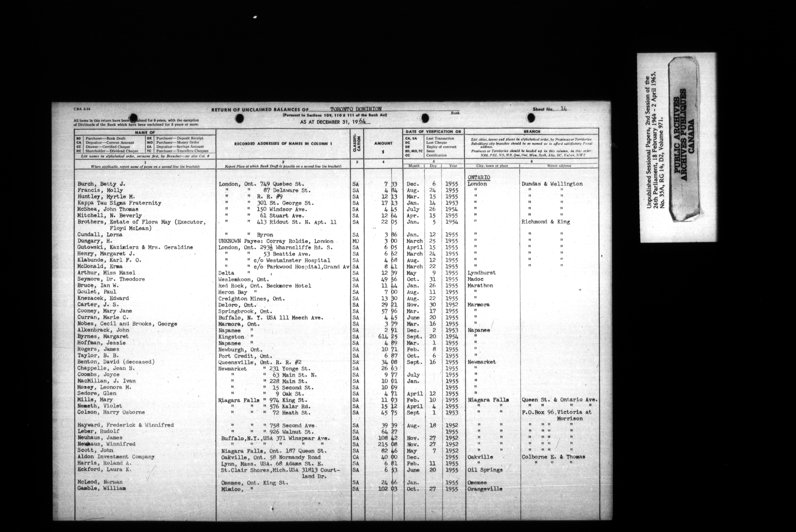This screenshot has height=532, width=796.
Task: Click the branch town "Oil Springs"
Action: [485, 470]
